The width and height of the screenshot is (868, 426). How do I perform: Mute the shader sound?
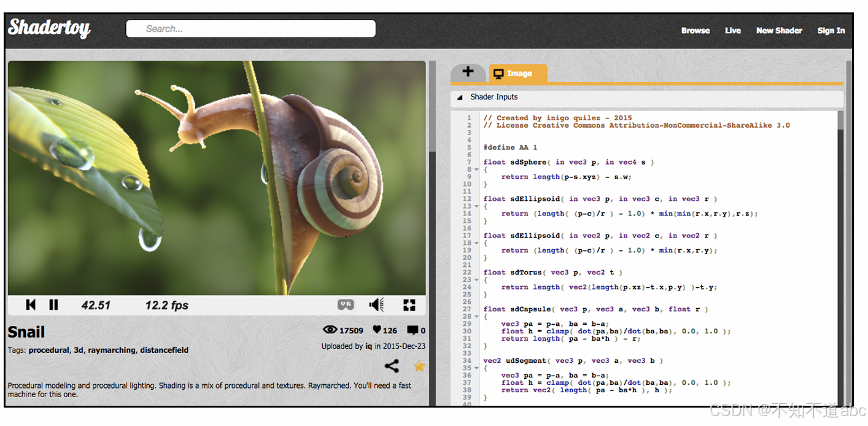point(376,304)
